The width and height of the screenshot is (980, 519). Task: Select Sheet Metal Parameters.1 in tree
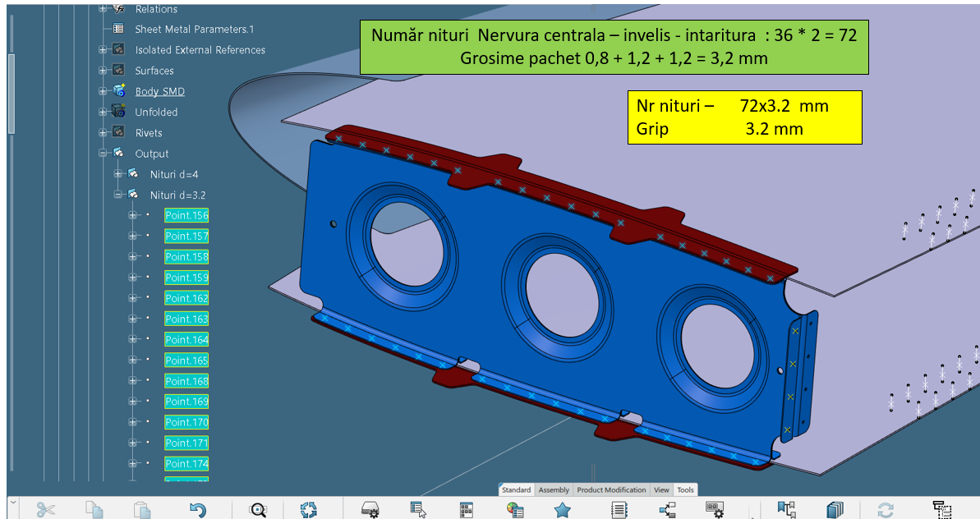pos(194,30)
